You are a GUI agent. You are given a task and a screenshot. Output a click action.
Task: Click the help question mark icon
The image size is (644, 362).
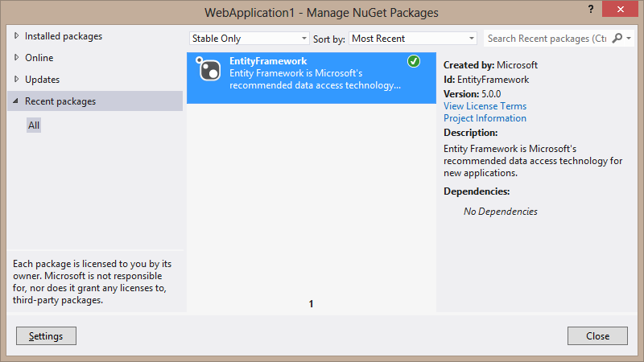coord(591,9)
